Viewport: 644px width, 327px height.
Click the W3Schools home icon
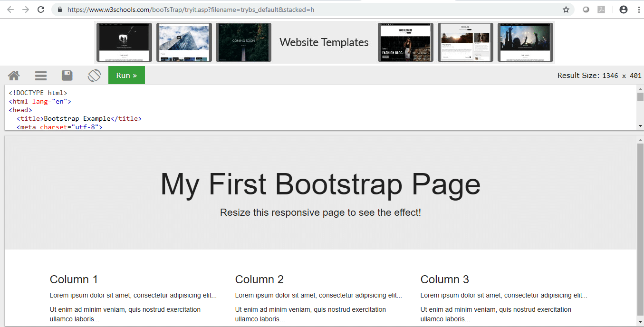coord(14,76)
